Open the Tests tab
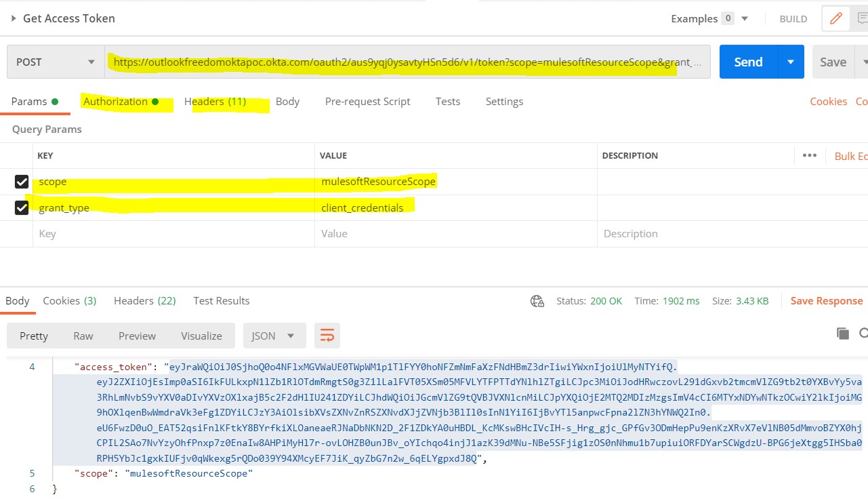 (x=448, y=102)
